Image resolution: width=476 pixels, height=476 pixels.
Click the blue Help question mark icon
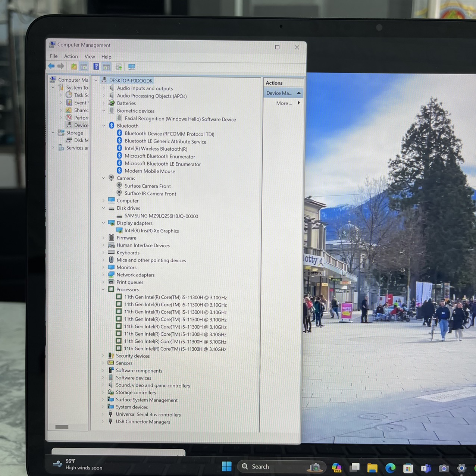96,67
